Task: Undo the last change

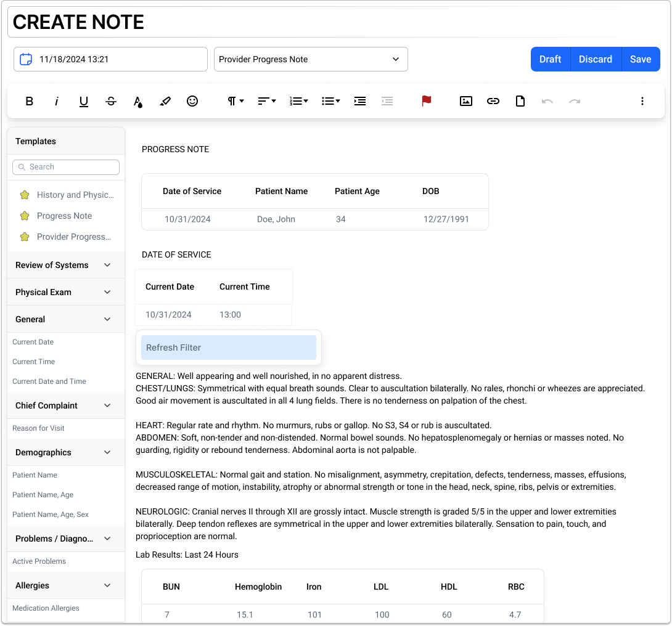Action: click(x=547, y=102)
